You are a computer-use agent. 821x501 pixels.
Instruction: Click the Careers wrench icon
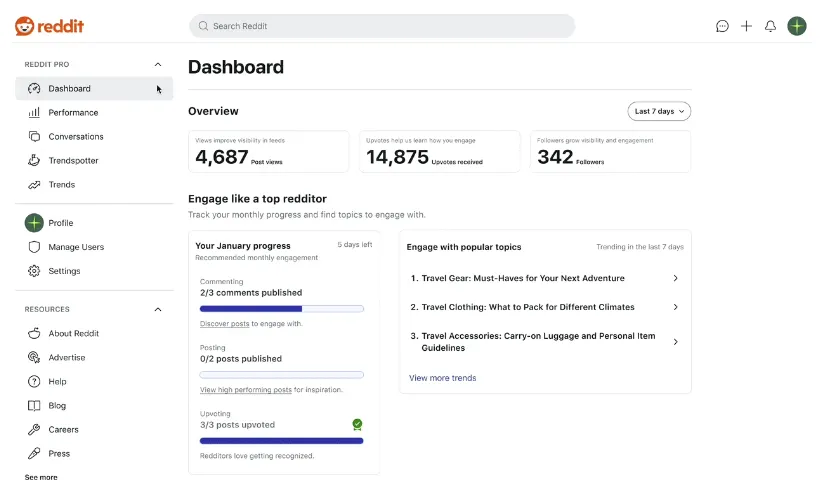click(x=34, y=430)
